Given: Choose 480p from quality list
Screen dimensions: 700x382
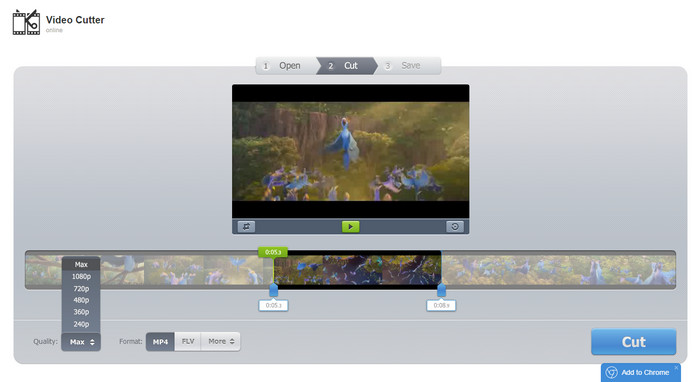Looking at the screenshot, I should click(x=81, y=300).
